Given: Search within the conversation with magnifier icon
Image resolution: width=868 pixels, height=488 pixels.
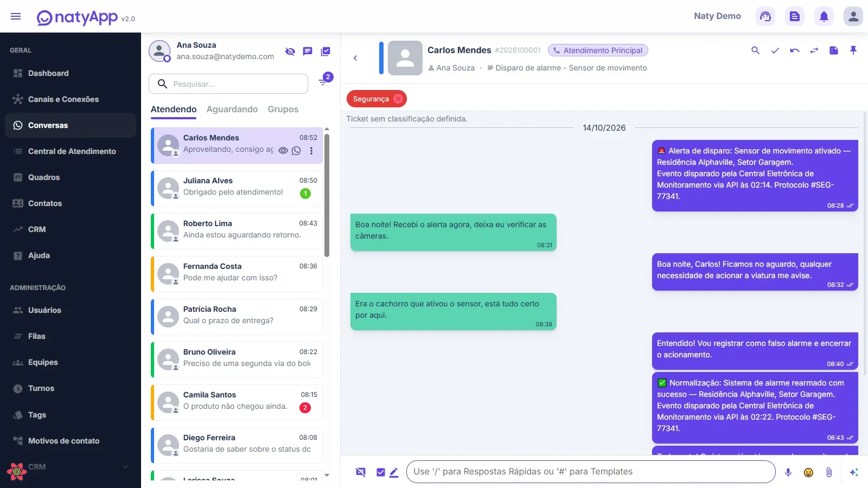Looking at the screenshot, I should (x=755, y=50).
